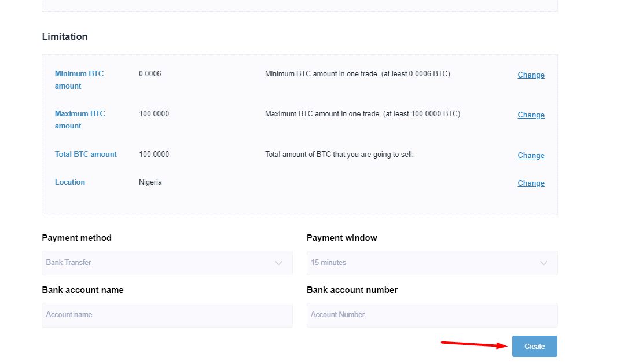Click the Payment window chevron arrow

point(543,263)
